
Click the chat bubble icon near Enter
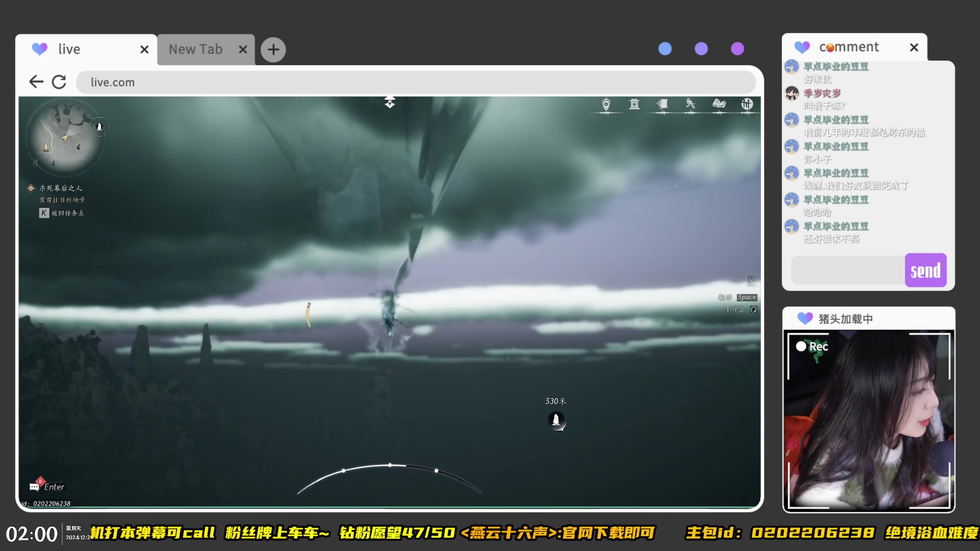(x=35, y=487)
